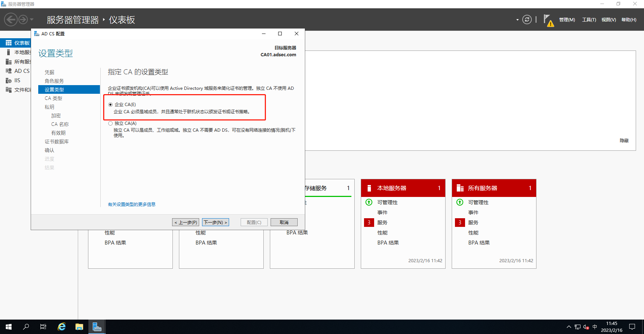This screenshot has width=644, height=334.
Task: Open File Explorer from the taskbar
Action: [79, 327]
